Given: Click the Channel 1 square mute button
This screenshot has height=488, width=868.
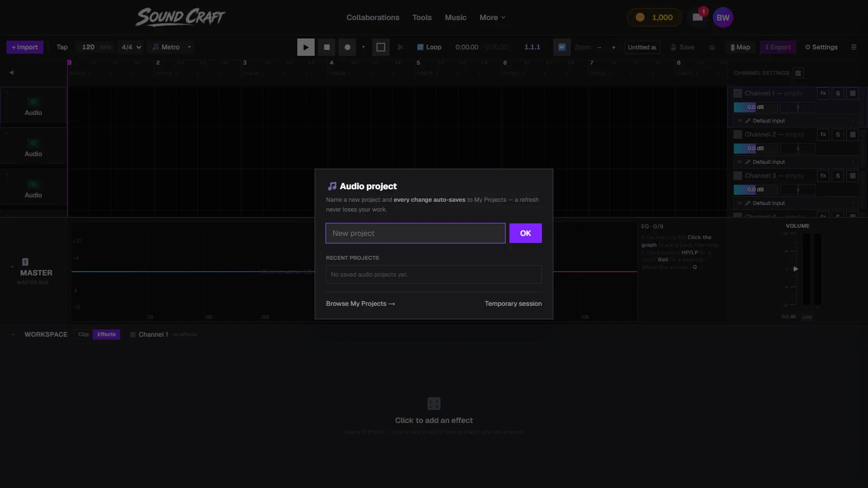Looking at the screenshot, I should [853, 93].
